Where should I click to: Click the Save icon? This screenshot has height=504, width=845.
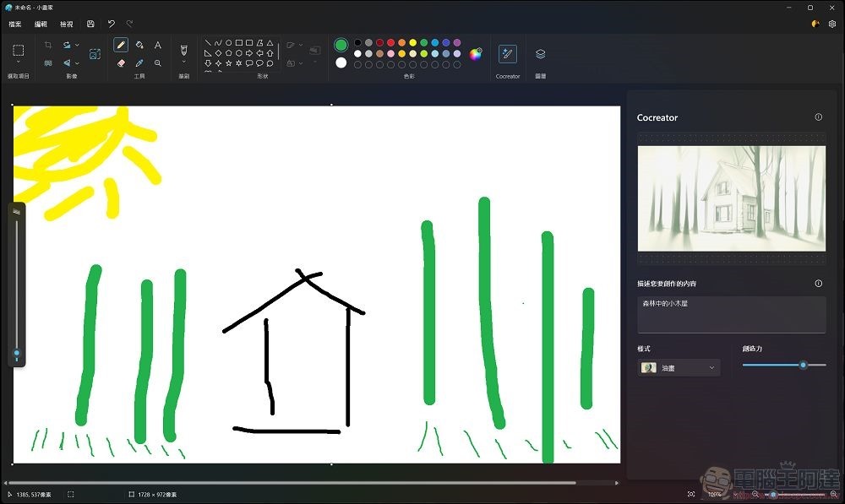90,24
